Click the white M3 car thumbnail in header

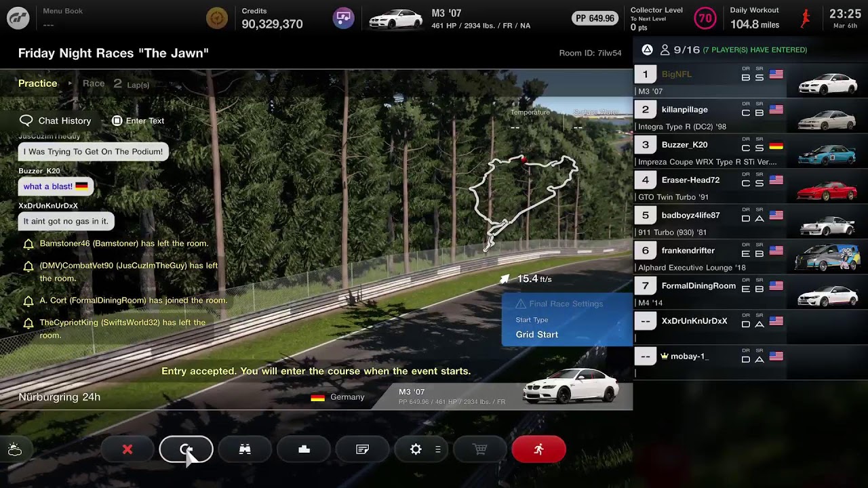[x=395, y=19]
